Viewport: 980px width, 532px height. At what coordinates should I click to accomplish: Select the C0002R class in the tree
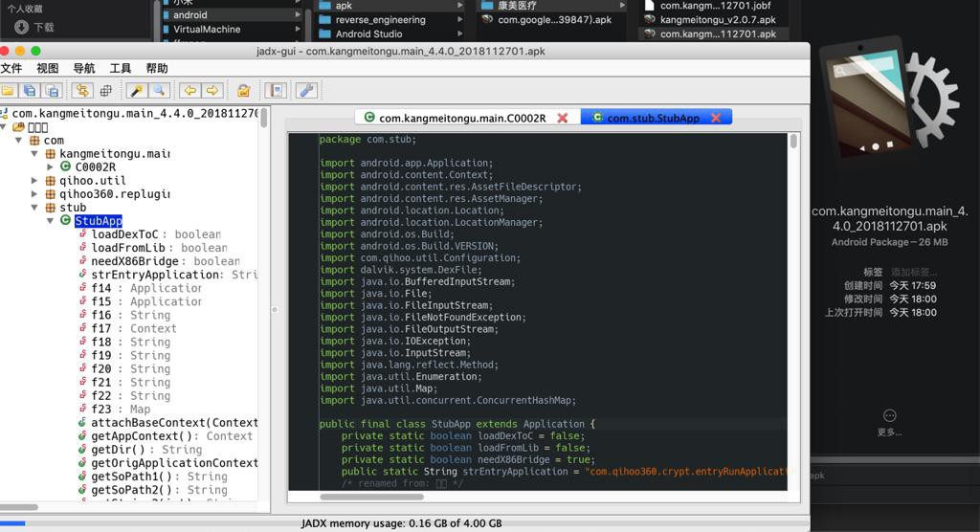coord(95,166)
